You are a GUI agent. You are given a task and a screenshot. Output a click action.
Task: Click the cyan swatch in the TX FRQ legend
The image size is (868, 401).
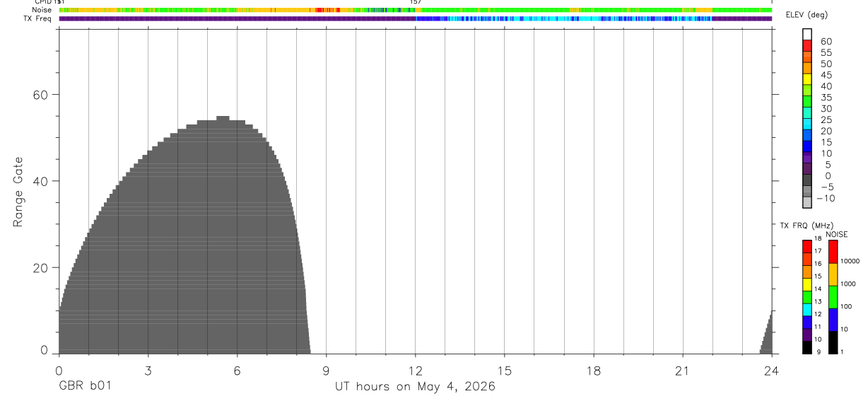click(x=807, y=310)
